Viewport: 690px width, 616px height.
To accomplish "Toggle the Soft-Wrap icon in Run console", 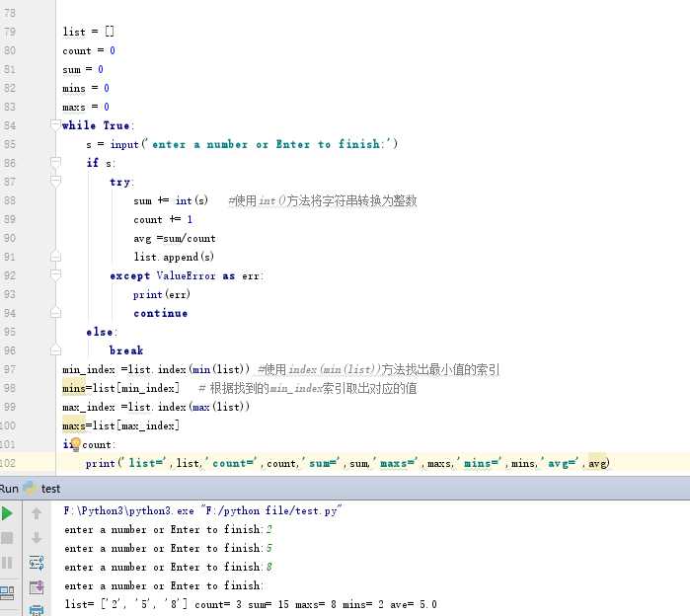I will click(37, 563).
